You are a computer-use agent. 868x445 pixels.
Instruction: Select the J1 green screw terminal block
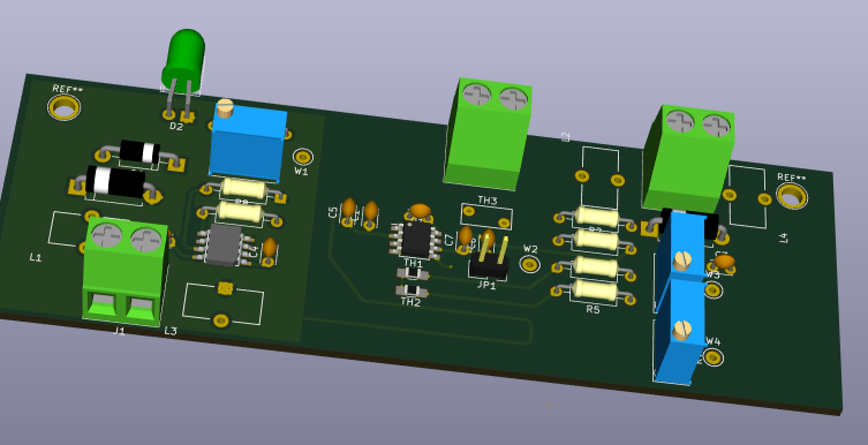(x=126, y=271)
